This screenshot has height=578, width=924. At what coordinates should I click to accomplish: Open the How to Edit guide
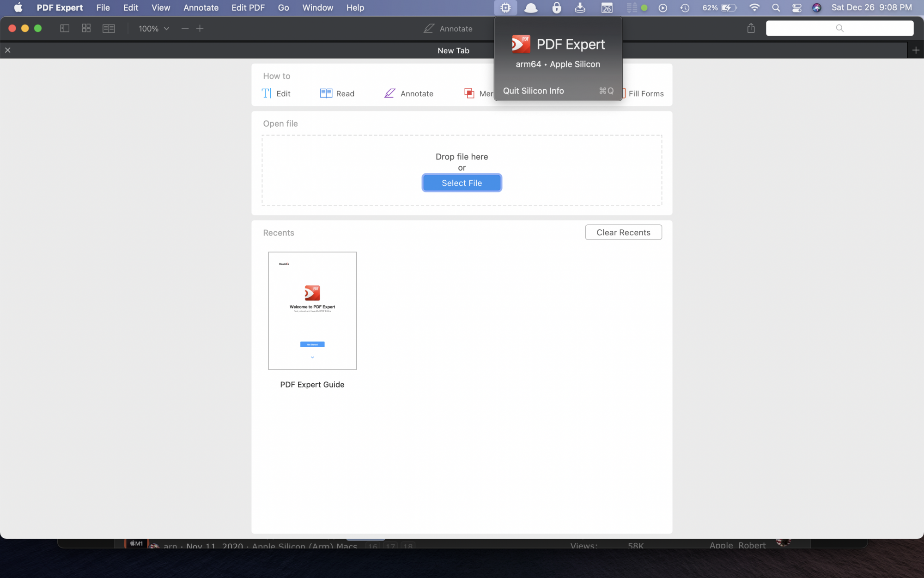click(276, 93)
